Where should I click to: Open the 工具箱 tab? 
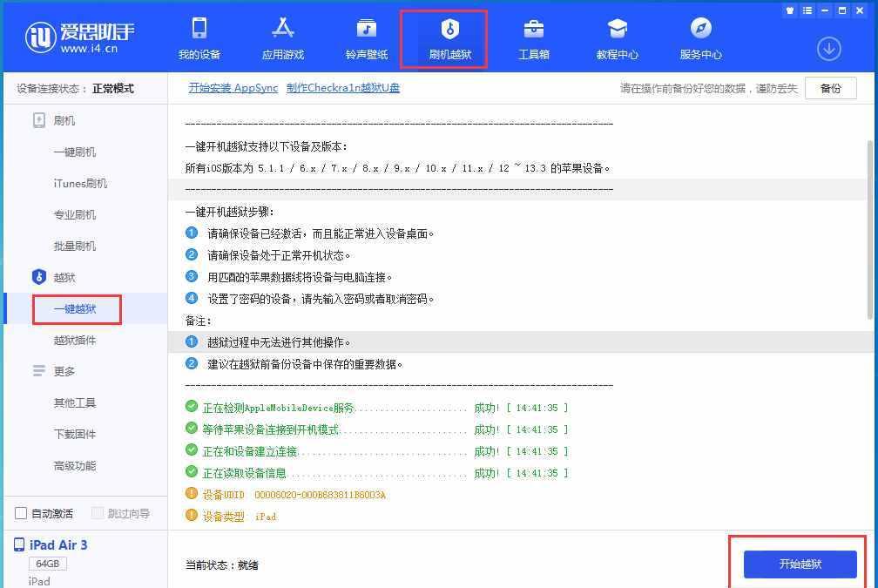533,38
